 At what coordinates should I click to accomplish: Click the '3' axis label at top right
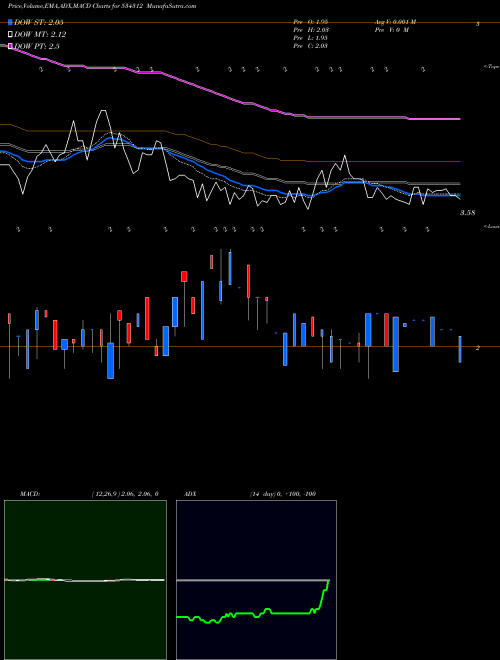coord(477,24)
